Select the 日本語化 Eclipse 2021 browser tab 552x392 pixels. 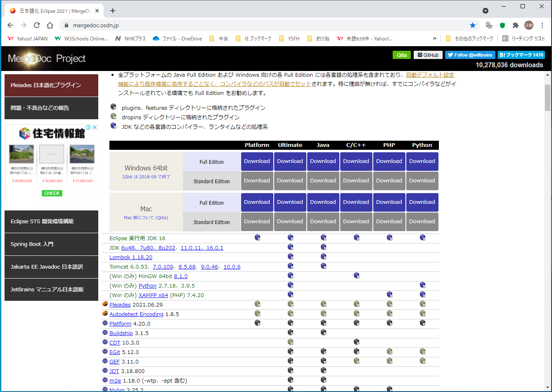pos(54,11)
